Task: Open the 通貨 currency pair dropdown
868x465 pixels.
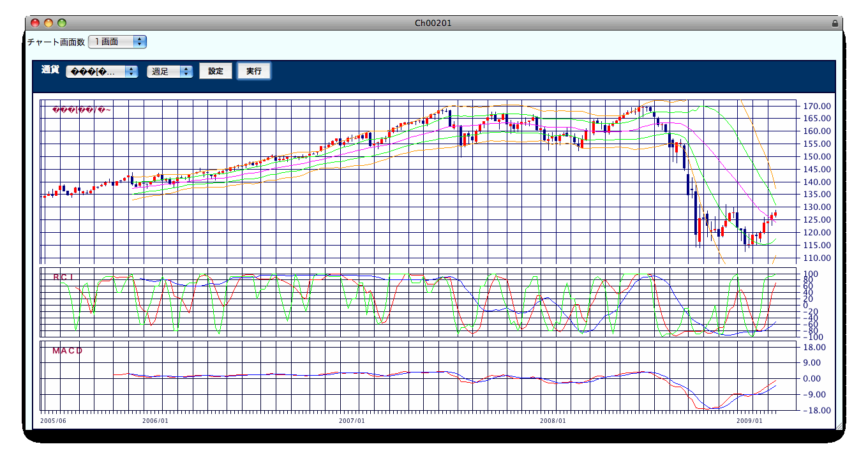Action: (x=102, y=71)
